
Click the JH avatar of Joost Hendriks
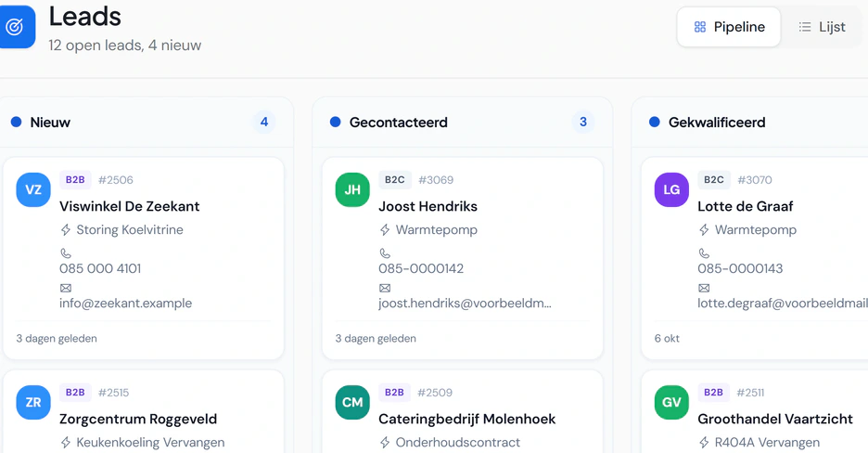352,189
